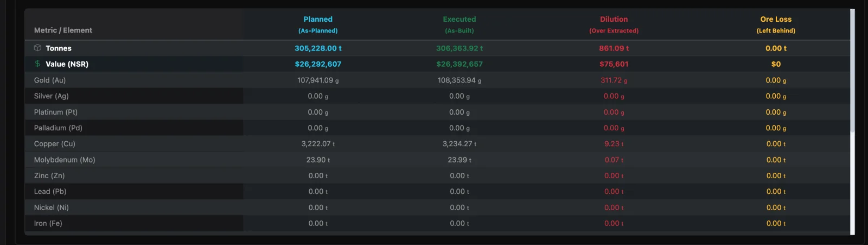
Task: Click the dollar icon beside Value (NSR)
Action: [37, 64]
